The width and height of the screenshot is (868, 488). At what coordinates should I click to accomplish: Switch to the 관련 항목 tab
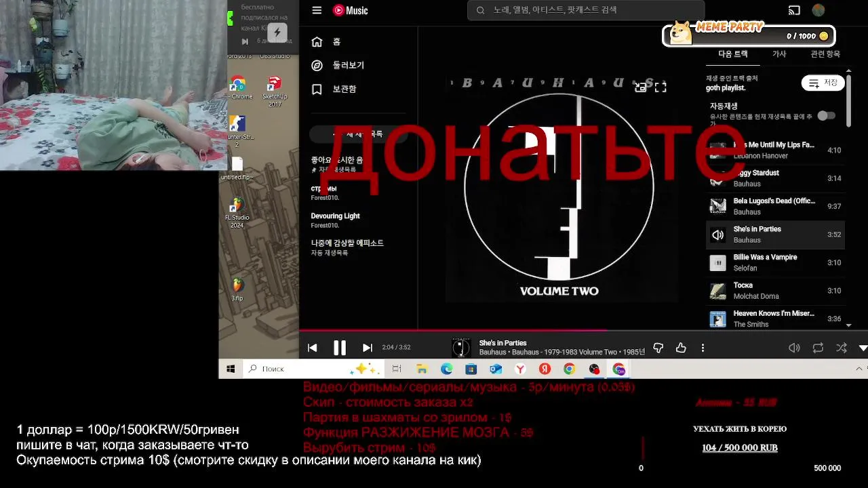coord(825,54)
